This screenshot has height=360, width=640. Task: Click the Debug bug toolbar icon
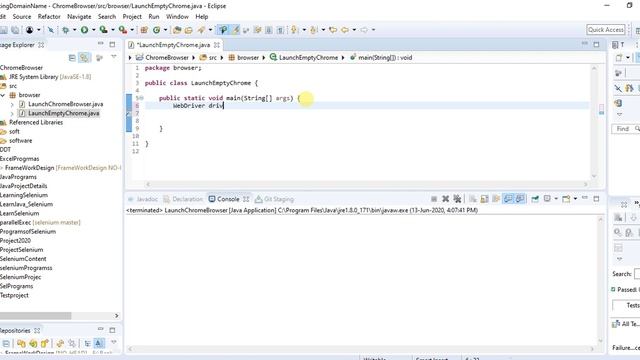(x=65, y=30)
